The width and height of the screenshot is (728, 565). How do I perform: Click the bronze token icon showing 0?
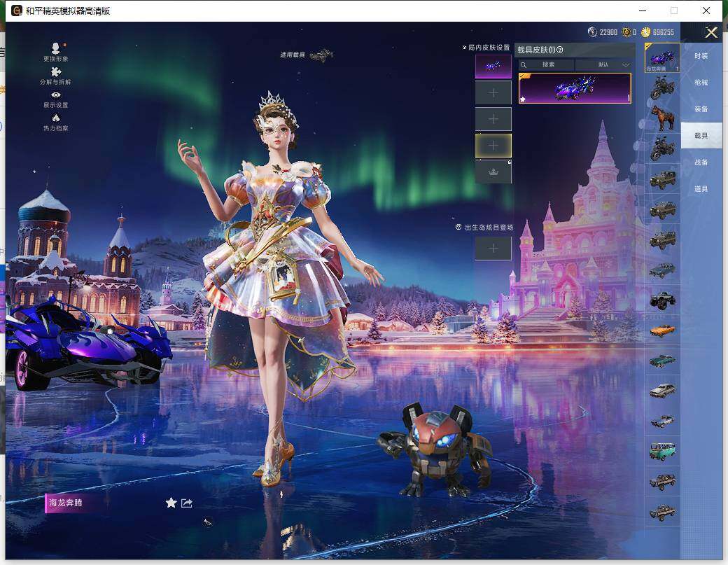coord(626,32)
